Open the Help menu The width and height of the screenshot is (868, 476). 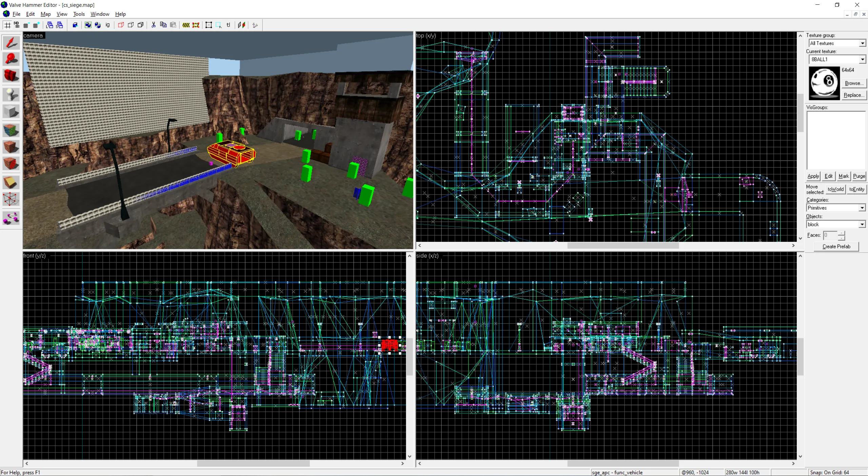pyautogui.click(x=120, y=14)
